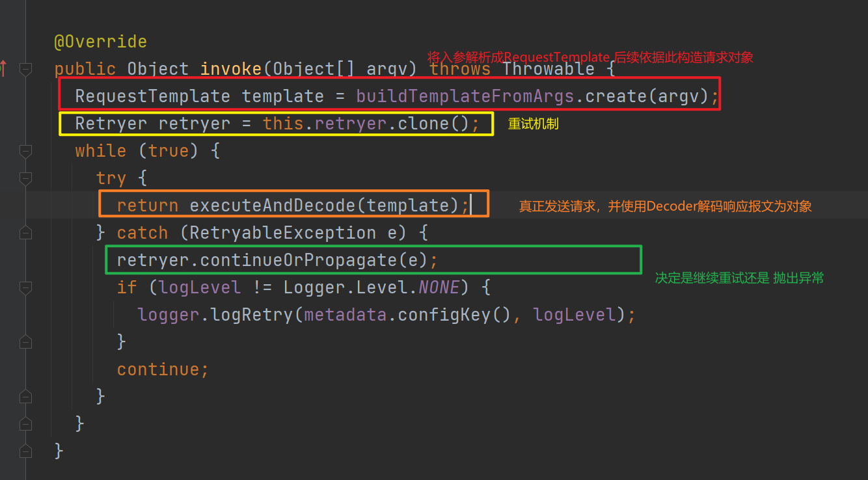868x480 pixels.
Task: Collapse the while (true) block fold marker
Action: (x=25, y=151)
